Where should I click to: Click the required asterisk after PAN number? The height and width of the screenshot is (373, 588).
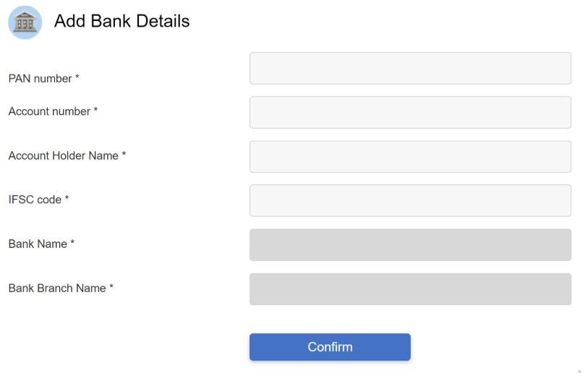77,78
